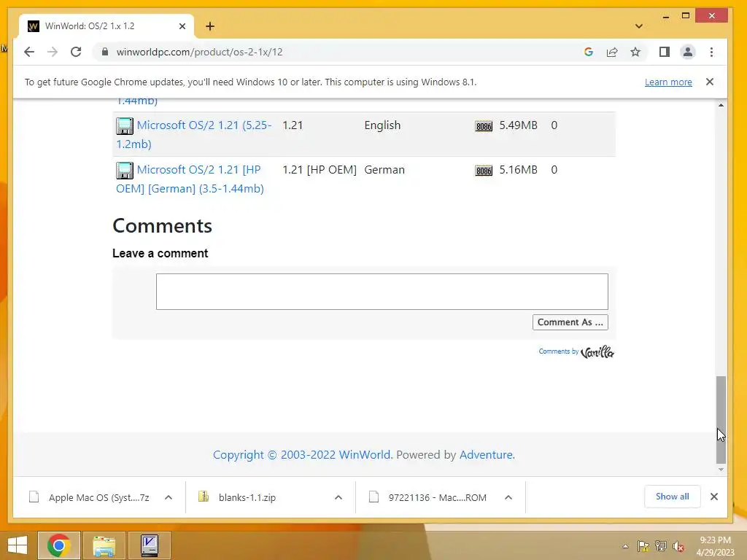Open the Chrome side panel
Image resolution: width=747 pixels, height=560 pixels.
[x=664, y=52]
